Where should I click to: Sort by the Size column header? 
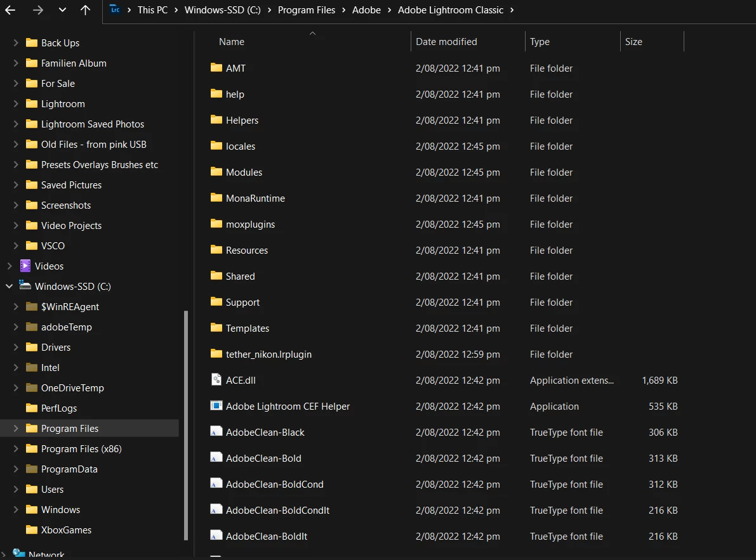tap(633, 42)
